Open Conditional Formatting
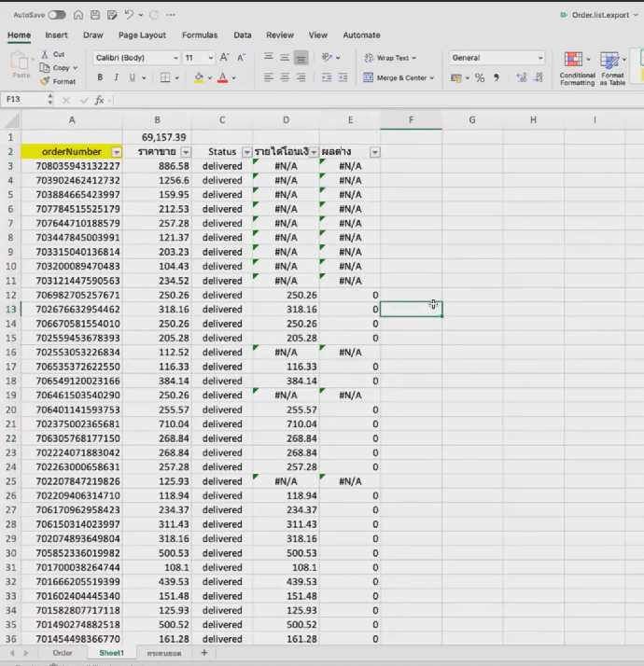This screenshot has height=666, width=644. [577, 69]
